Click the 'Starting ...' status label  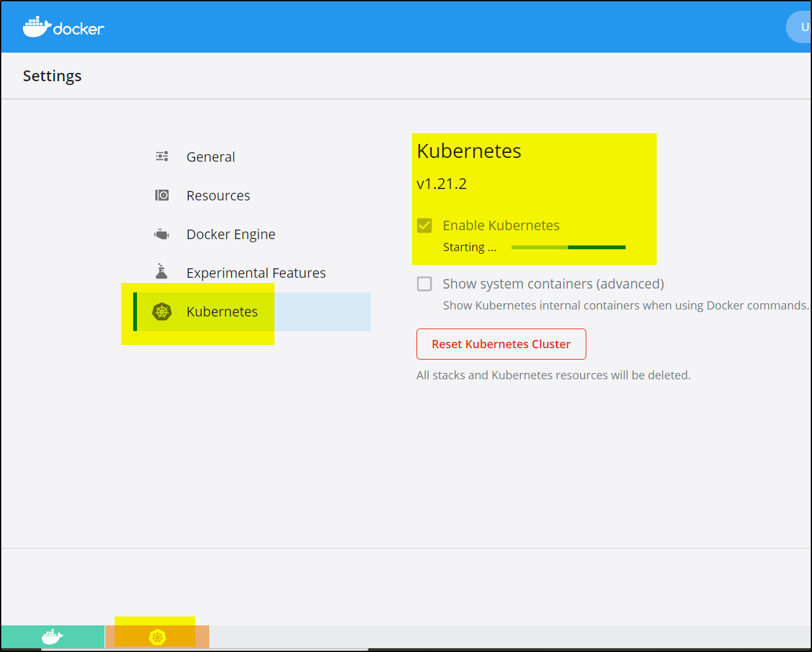coord(470,247)
